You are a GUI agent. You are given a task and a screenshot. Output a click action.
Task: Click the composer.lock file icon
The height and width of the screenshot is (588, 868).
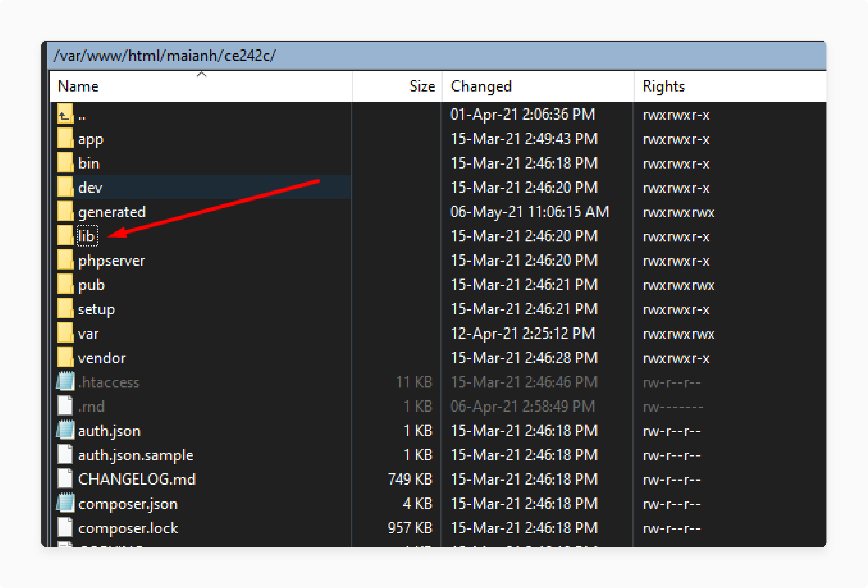(x=65, y=527)
